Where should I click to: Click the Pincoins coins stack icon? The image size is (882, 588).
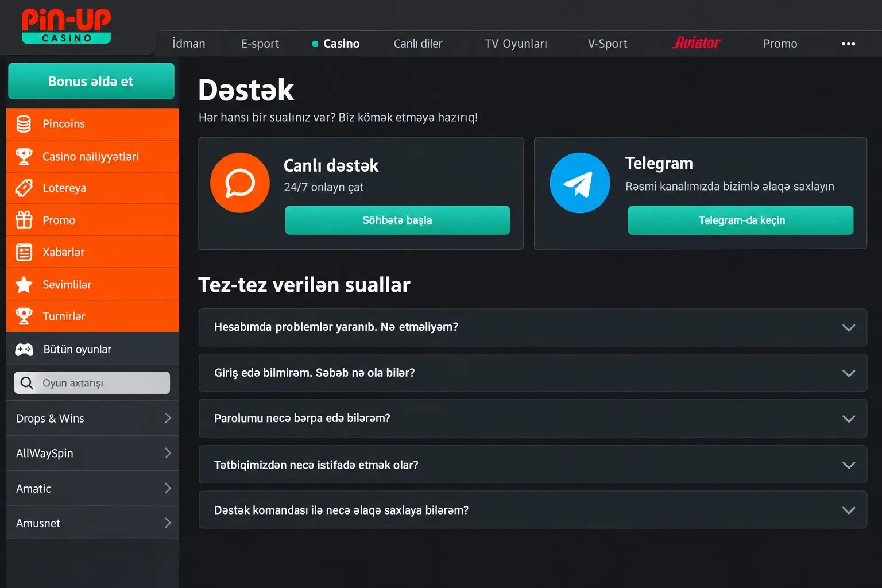pos(24,123)
